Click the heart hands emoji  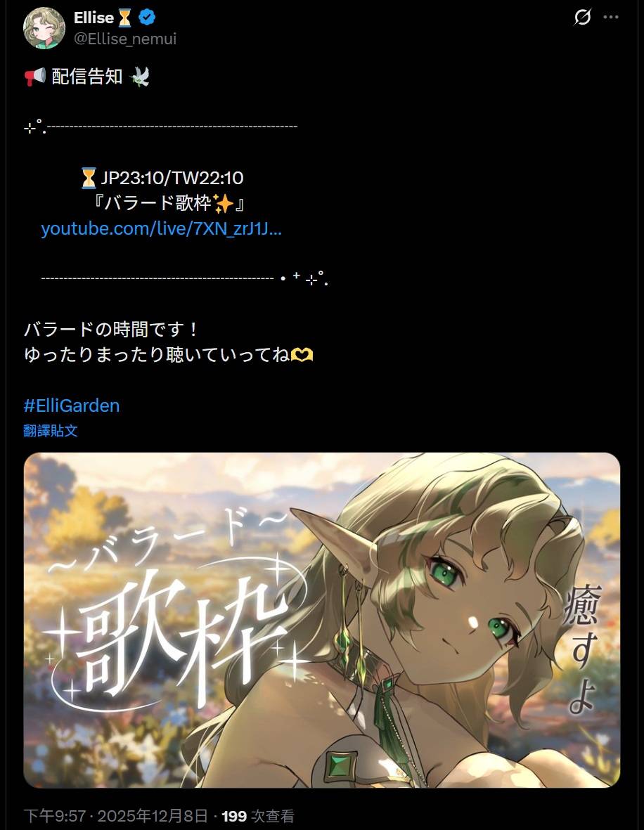(302, 355)
